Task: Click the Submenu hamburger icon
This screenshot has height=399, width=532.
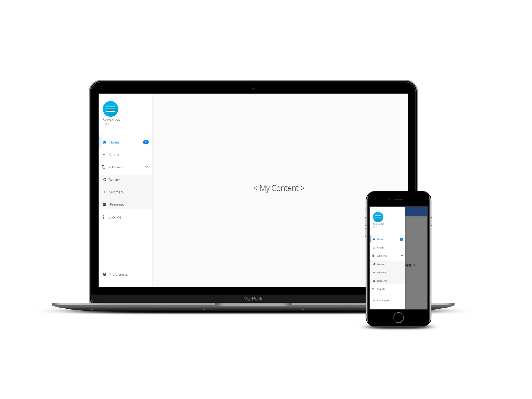Action: pos(104,167)
